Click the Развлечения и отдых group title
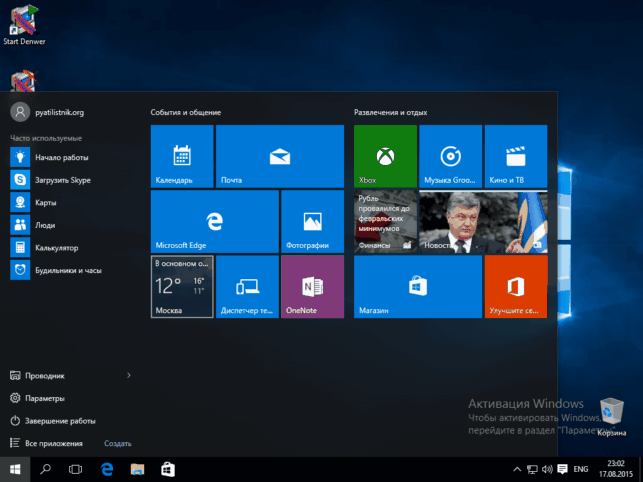The image size is (643, 482). coord(391,112)
